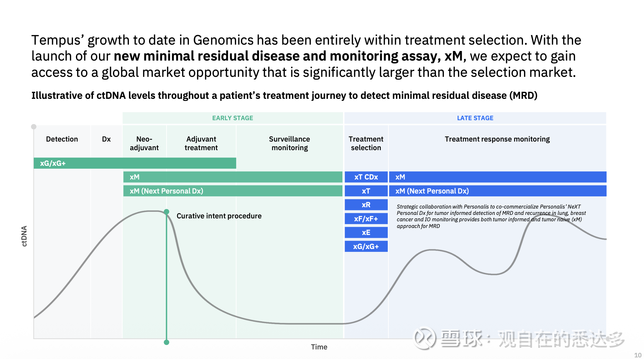Click blue xM (Next Personal Dx) bar
The height and width of the screenshot is (359, 644).
pyautogui.click(x=498, y=191)
